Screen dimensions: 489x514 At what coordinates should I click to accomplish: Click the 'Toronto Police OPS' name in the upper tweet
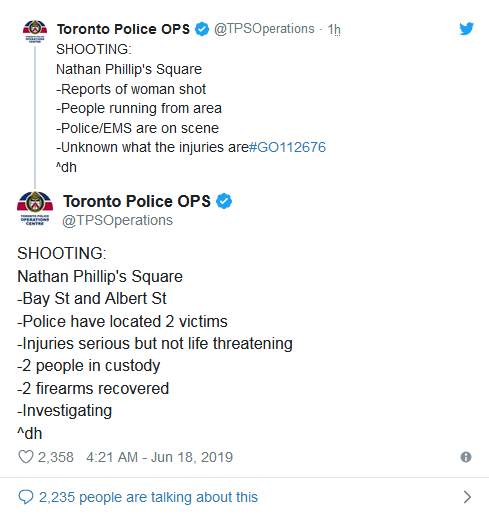tap(123, 29)
